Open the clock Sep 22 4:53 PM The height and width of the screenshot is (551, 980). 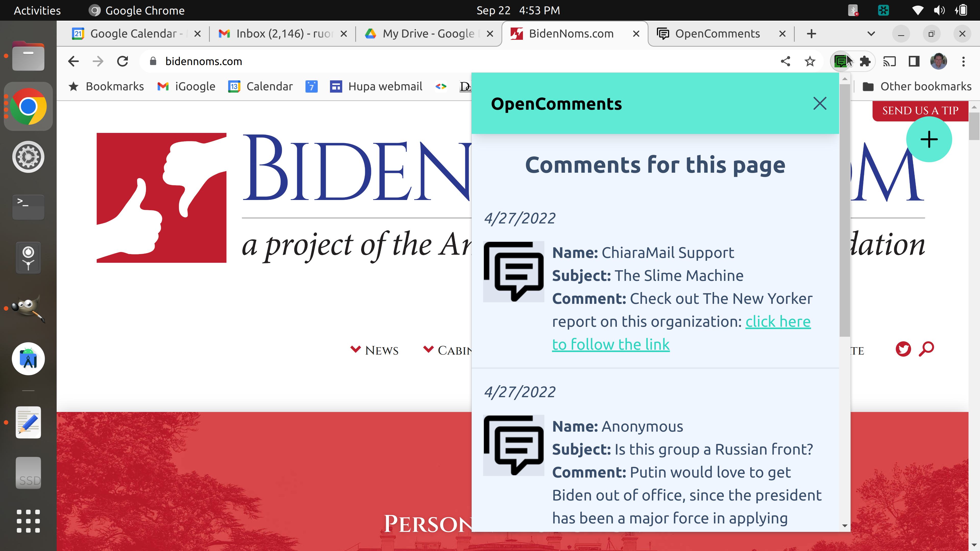[518, 10]
